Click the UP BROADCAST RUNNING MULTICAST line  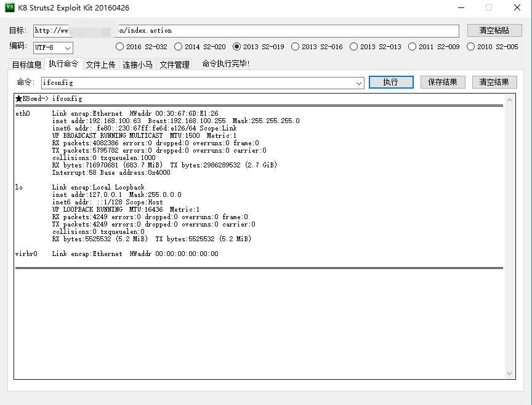(108, 135)
